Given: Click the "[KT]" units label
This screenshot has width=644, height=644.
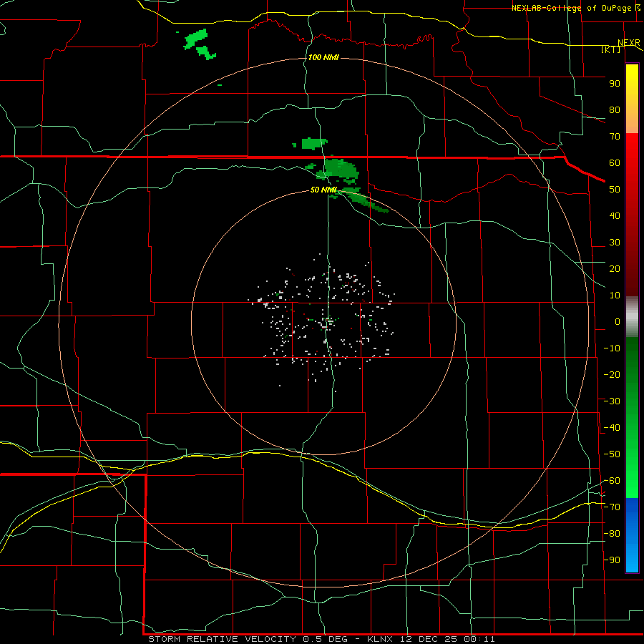Looking at the screenshot, I should (x=611, y=49).
